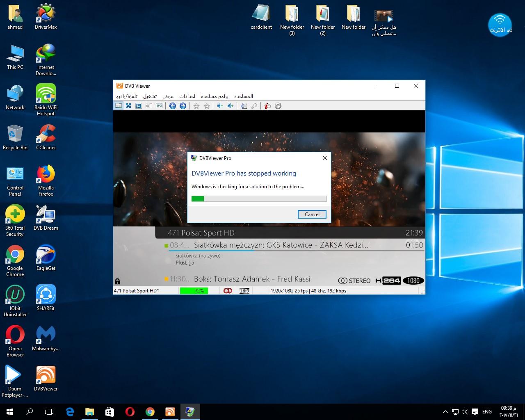Open the SHAREit desktop icon
Image resolution: width=525 pixels, height=420 pixels.
pyautogui.click(x=46, y=298)
